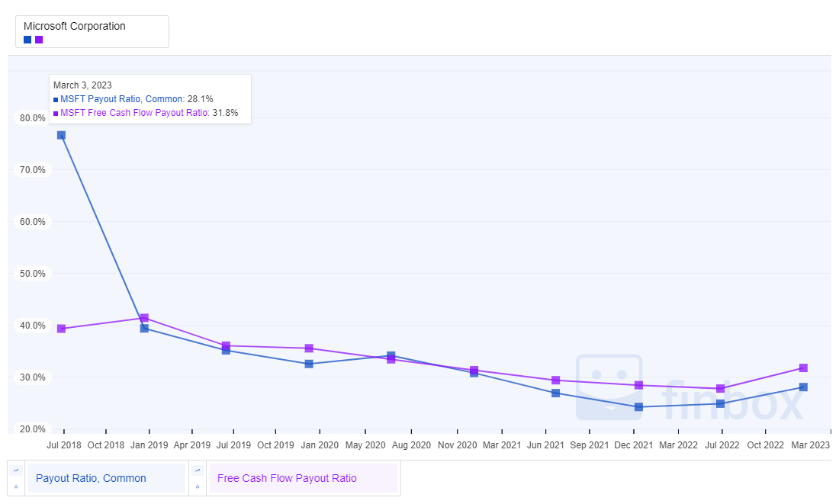Select purple Free Cash Flow point near Dec 2021
Image resolution: width=839 pixels, height=504 pixels.
(638, 385)
